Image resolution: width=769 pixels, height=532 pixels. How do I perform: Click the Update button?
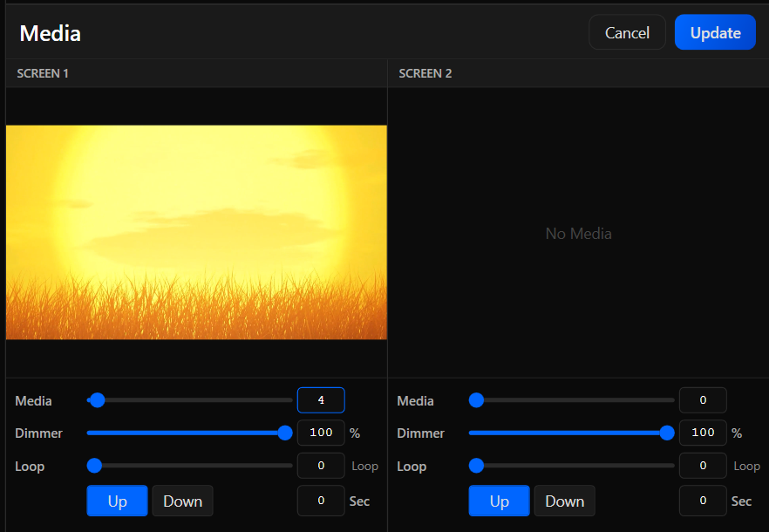(715, 32)
